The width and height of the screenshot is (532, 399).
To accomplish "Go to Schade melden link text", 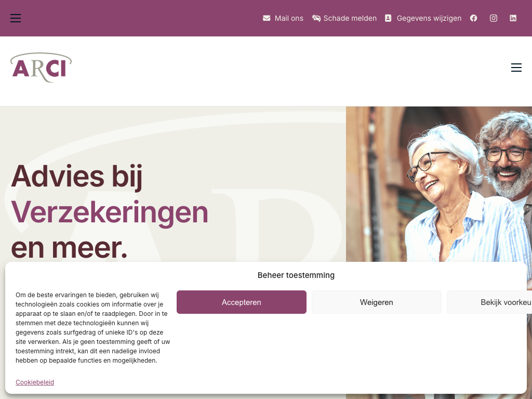I will click(350, 18).
